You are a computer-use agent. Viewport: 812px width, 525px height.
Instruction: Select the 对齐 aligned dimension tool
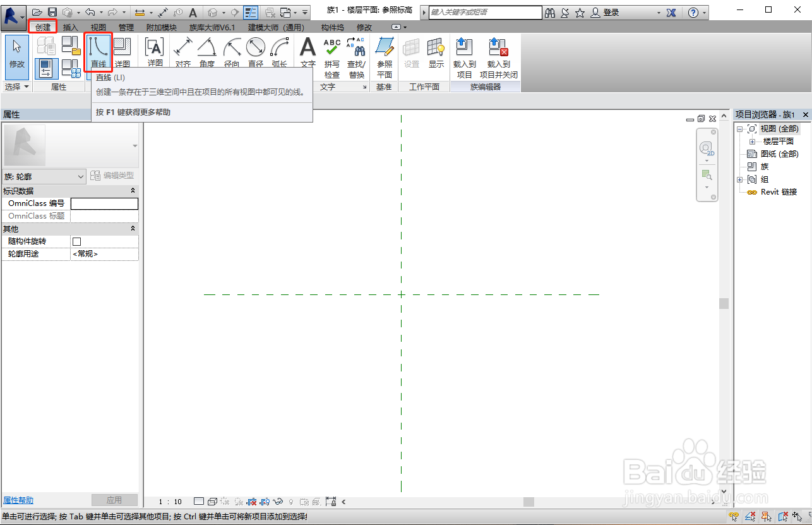(183, 52)
